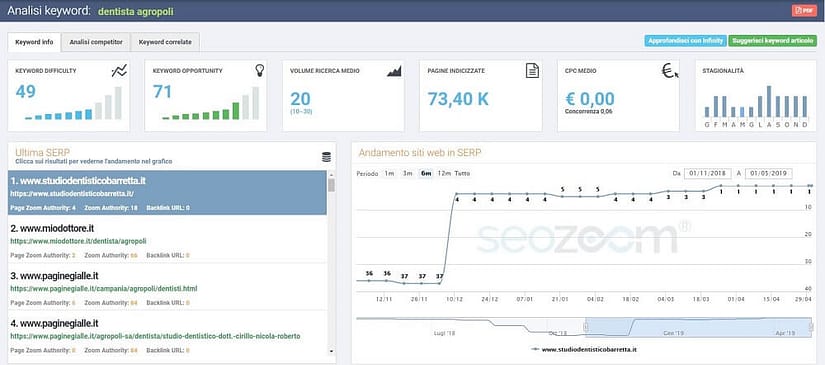The height and width of the screenshot is (365, 825).
Task: Open the https://www.studiodentisticobarretta.it/ URL link
Action: [x=72, y=194]
